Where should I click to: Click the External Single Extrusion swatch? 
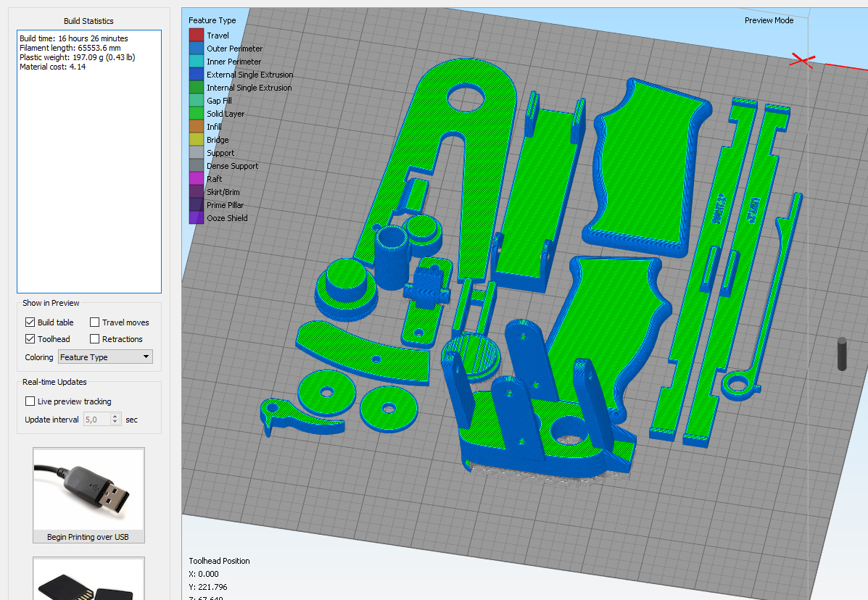(197, 74)
